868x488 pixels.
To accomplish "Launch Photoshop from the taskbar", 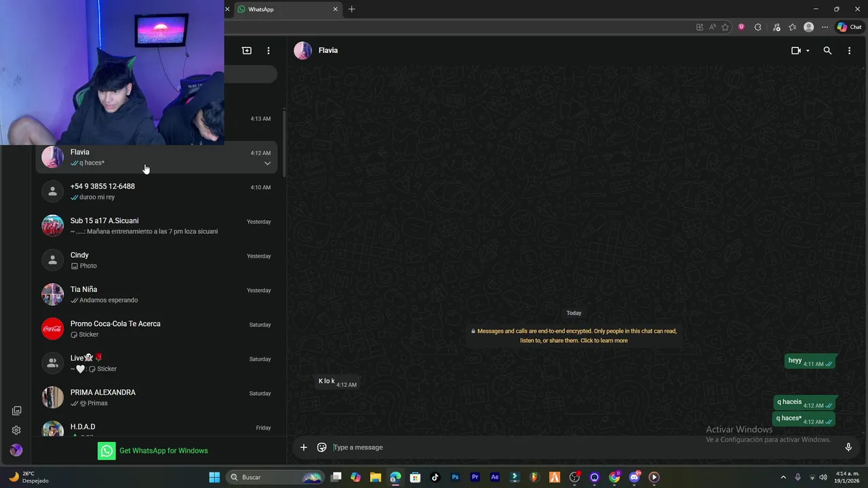I will point(455,477).
